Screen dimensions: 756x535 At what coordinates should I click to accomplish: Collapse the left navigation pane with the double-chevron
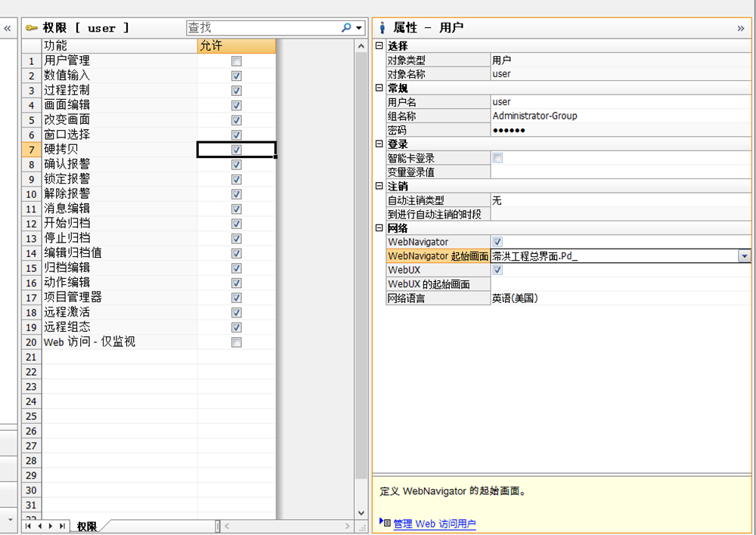8,28
